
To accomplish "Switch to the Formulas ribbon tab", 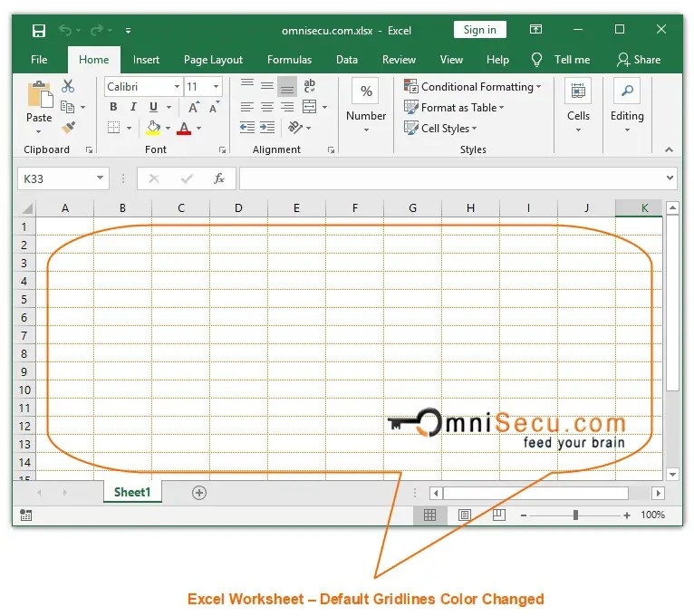I will [x=289, y=60].
